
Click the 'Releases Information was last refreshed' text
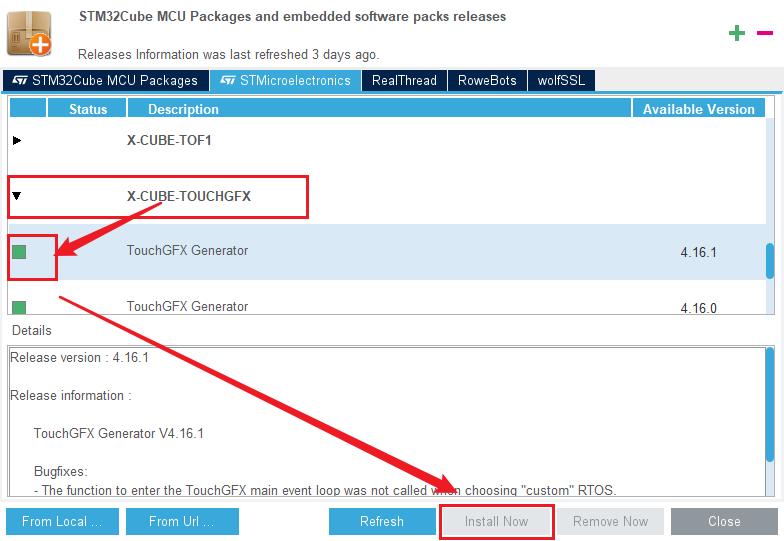[228, 54]
